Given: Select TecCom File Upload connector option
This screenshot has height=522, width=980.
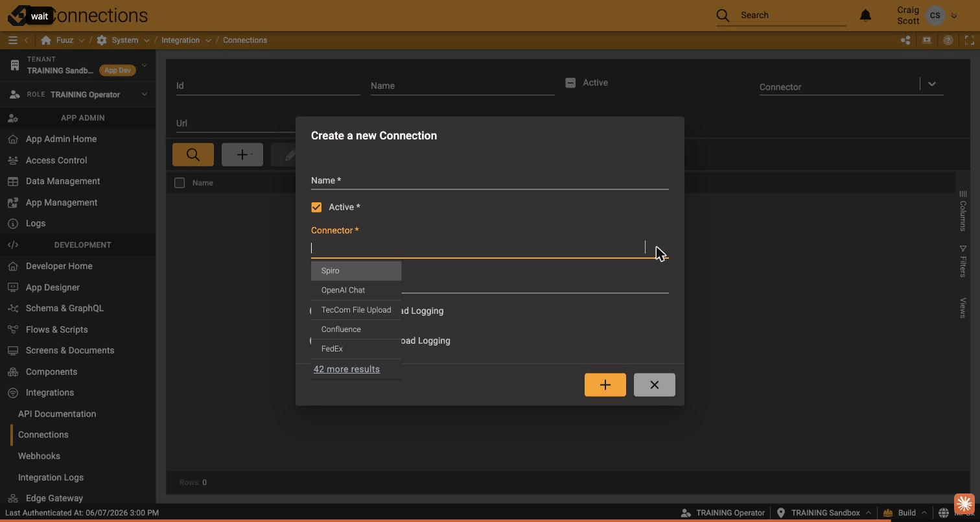Looking at the screenshot, I should (356, 310).
